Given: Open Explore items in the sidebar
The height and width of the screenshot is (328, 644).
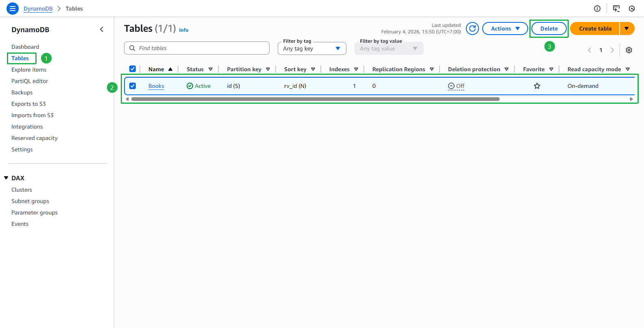Looking at the screenshot, I should [x=29, y=70].
